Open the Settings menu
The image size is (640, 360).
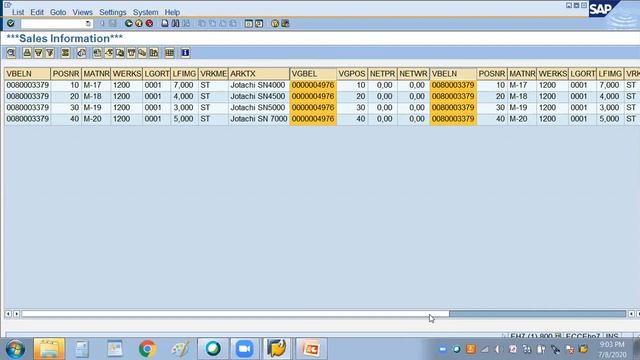coord(113,12)
